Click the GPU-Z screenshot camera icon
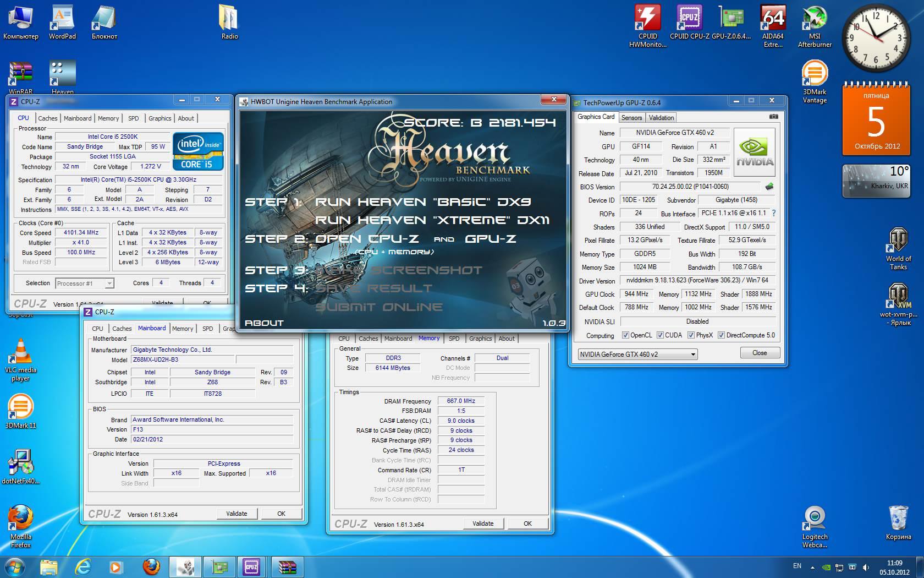The width and height of the screenshot is (924, 578). point(774,117)
